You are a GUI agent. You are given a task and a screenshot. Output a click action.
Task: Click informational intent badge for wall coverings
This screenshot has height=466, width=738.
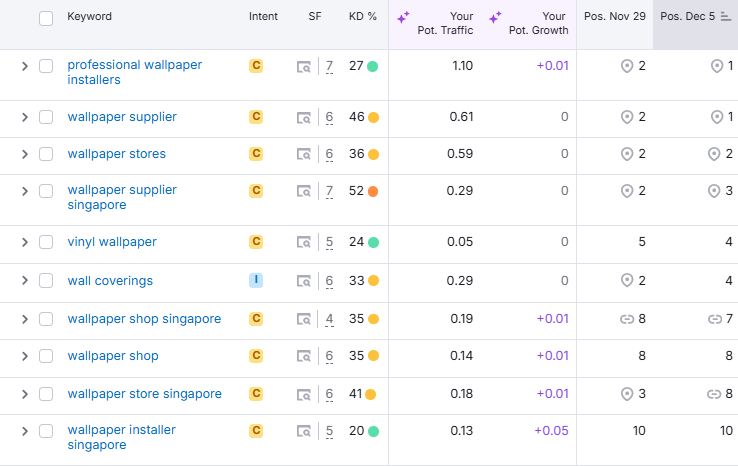coord(256,281)
